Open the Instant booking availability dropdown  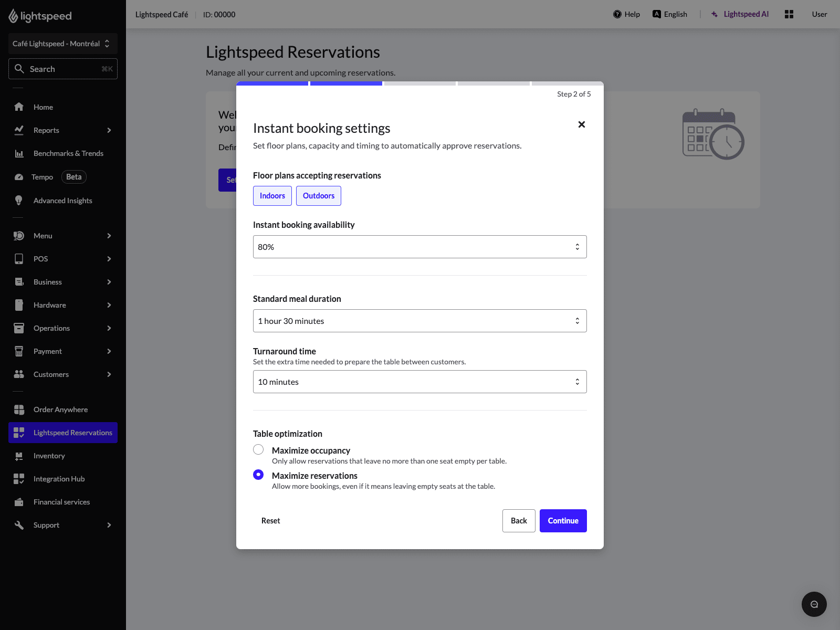[419, 246]
